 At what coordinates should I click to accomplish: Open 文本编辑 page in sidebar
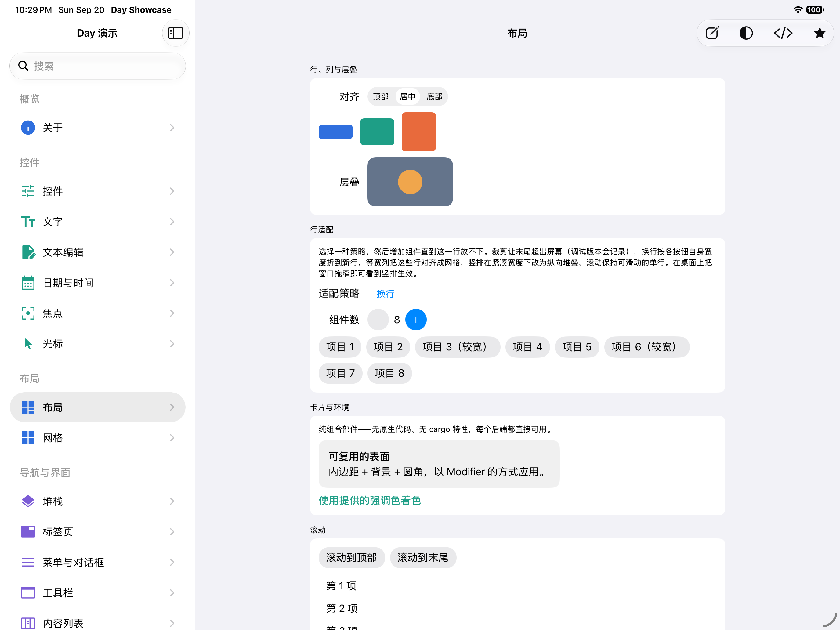98,252
